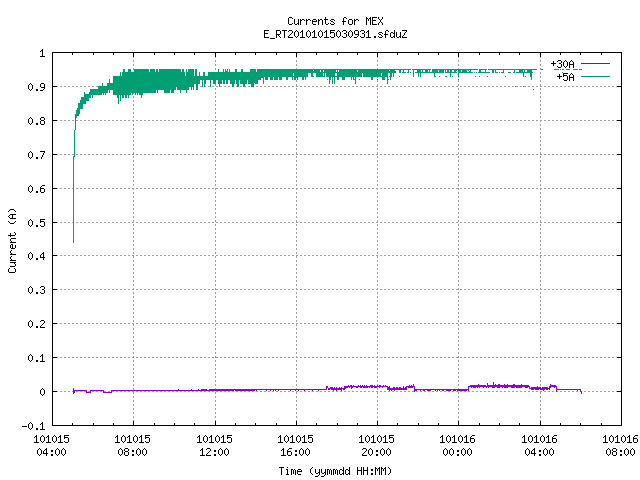Click the x-axis tick 101015 04:00
Viewport: 640px width, 480px height.
point(51,445)
